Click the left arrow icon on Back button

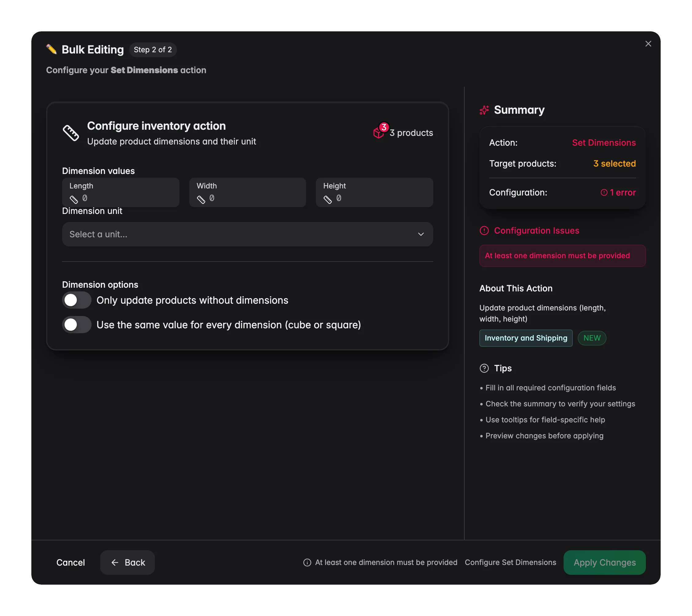coord(115,563)
